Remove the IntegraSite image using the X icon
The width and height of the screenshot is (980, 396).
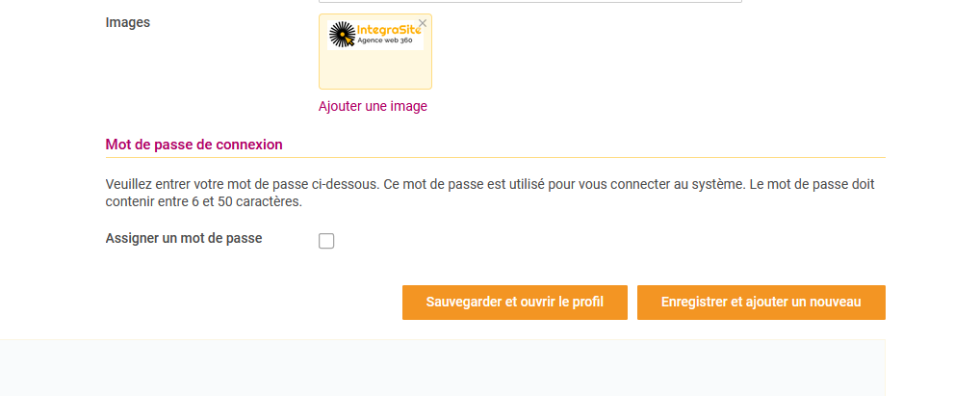click(x=423, y=23)
